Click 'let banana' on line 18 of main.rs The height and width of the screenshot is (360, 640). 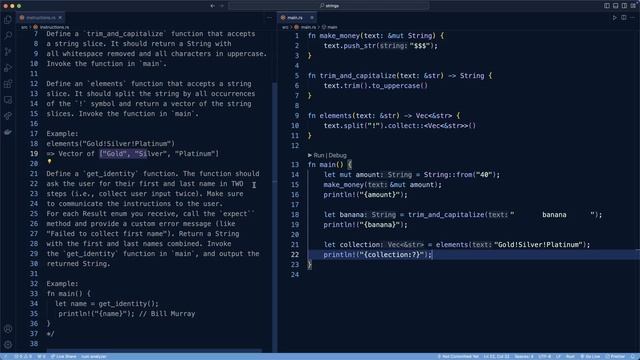click(343, 215)
